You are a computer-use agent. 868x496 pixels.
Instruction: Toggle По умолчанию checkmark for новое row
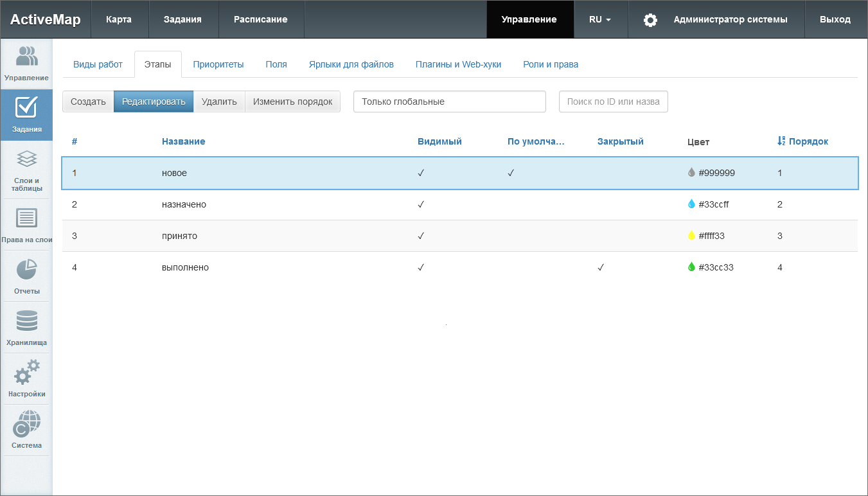pos(511,173)
